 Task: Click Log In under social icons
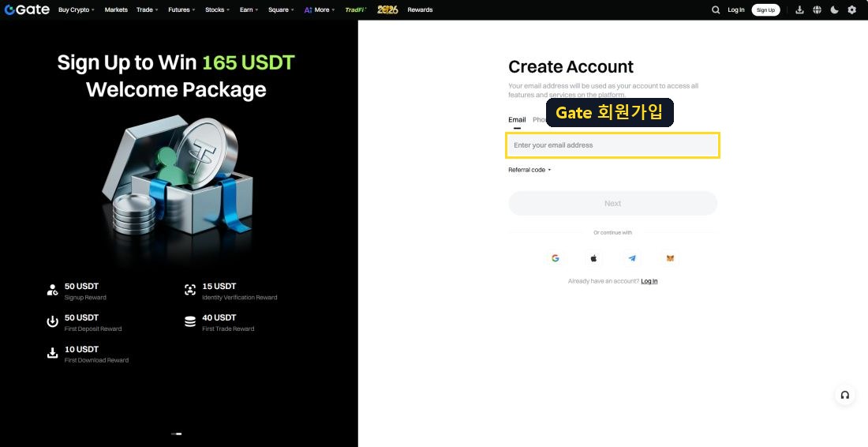[x=649, y=281]
